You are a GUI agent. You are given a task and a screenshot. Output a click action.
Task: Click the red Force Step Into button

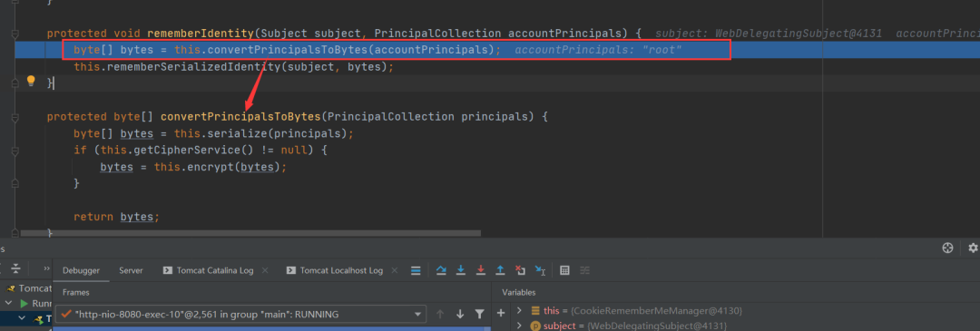coord(481,270)
